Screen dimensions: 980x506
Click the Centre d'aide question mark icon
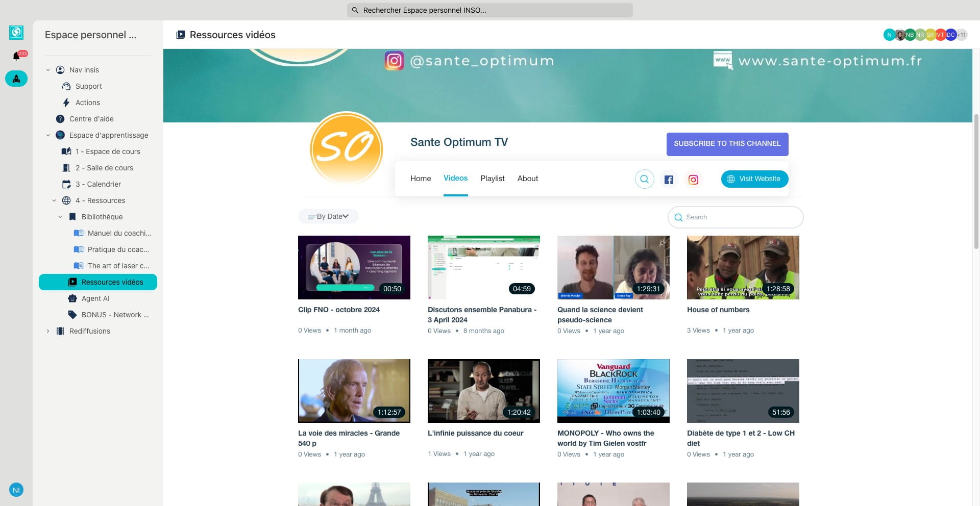pyautogui.click(x=60, y=119)
